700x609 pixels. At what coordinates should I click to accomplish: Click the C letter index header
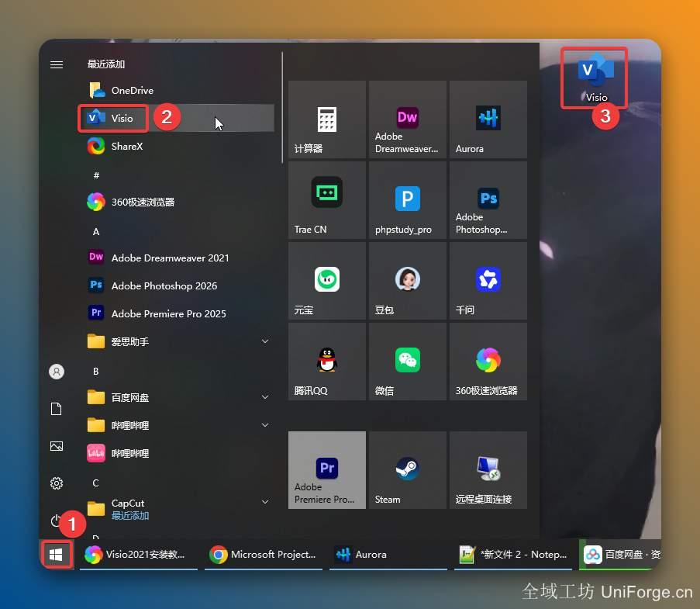click(x=96, y=483)
